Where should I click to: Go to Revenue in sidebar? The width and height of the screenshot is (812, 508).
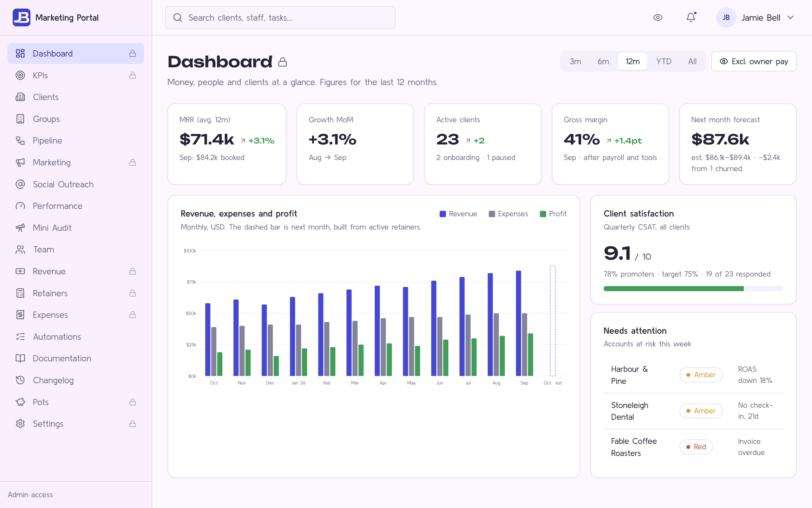pos(76,271)
